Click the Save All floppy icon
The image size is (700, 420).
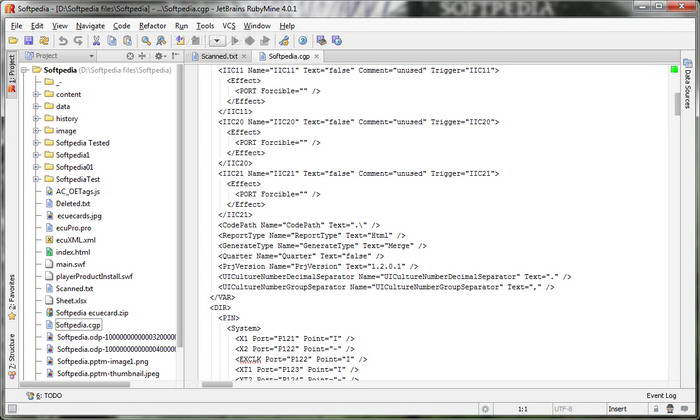click(29, 41)
